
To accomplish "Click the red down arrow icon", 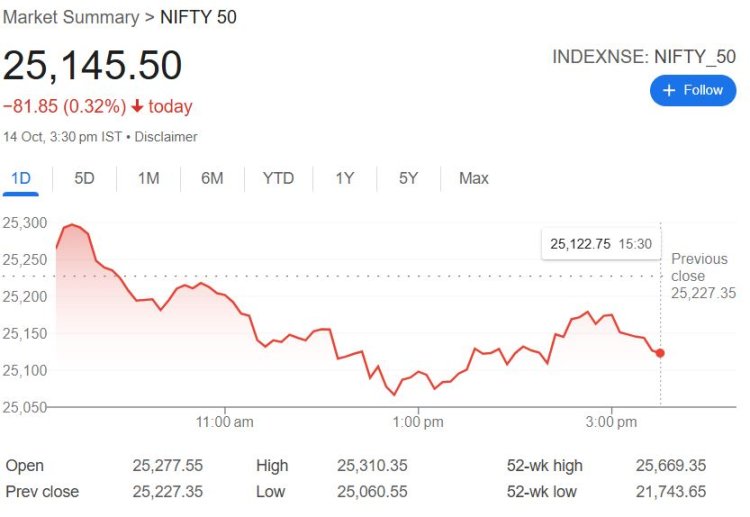I will point(137,107).
